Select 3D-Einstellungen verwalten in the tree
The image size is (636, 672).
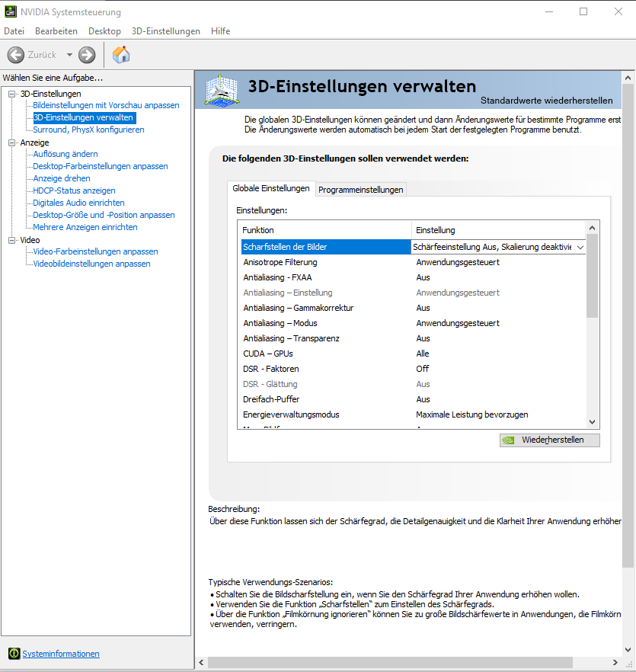pos(83,117)
